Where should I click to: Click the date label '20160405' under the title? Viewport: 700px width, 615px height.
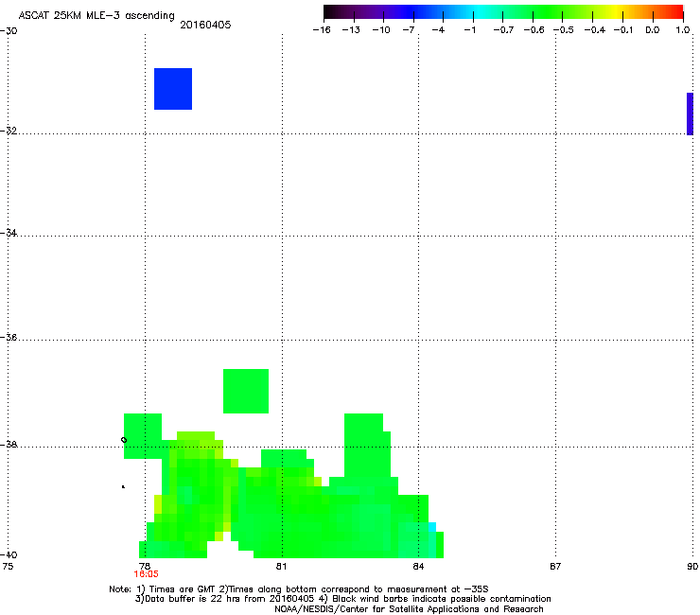pyautogui.click(x=205, y=25)
